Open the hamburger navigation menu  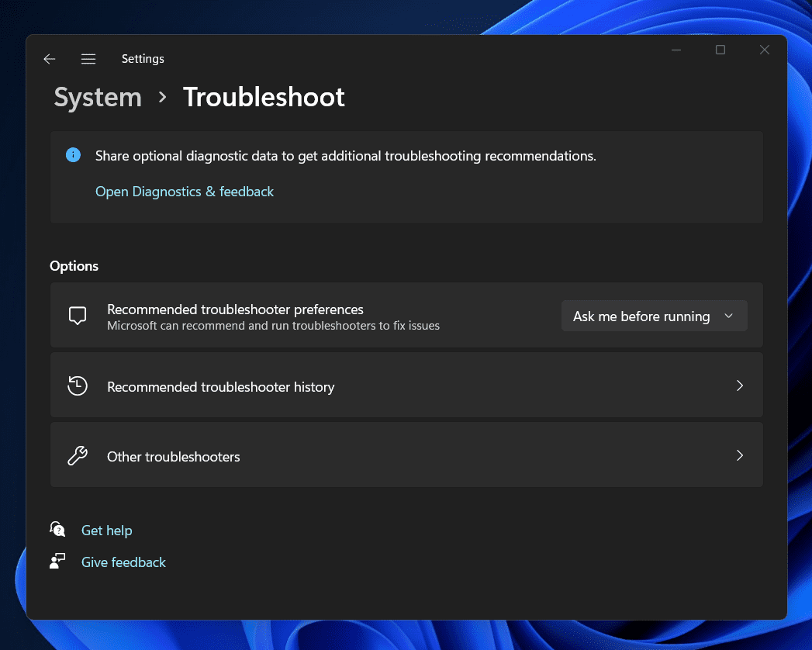pos(88,59)
